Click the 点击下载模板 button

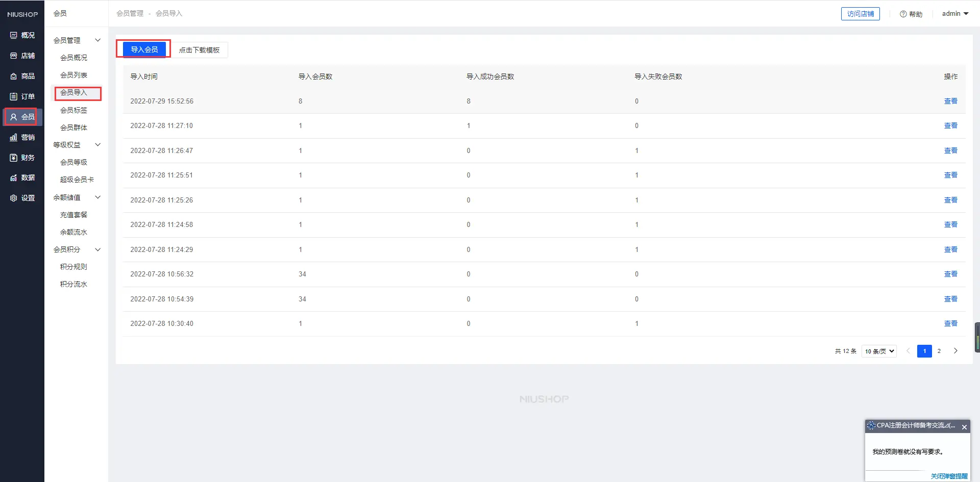click(199, 50)
